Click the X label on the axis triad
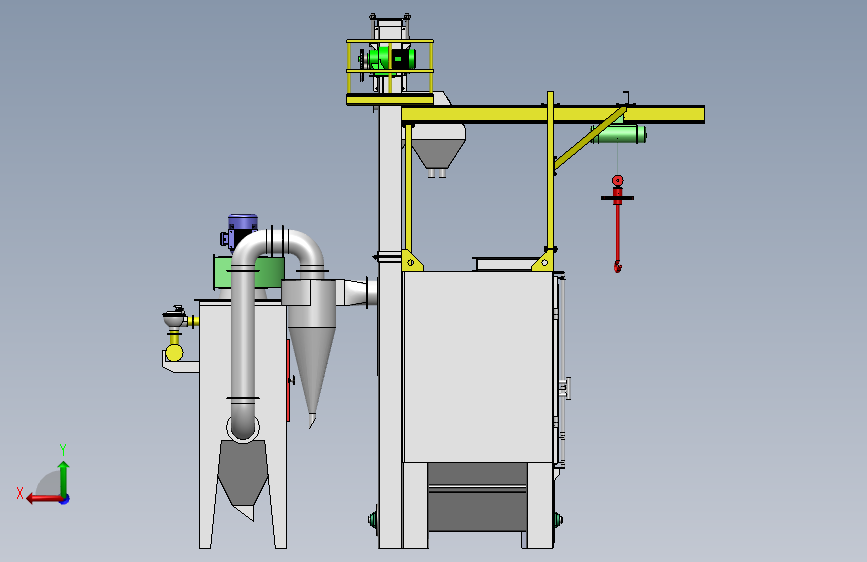The width and height of the screenshot is (867, 562). [x=20, y=493]
